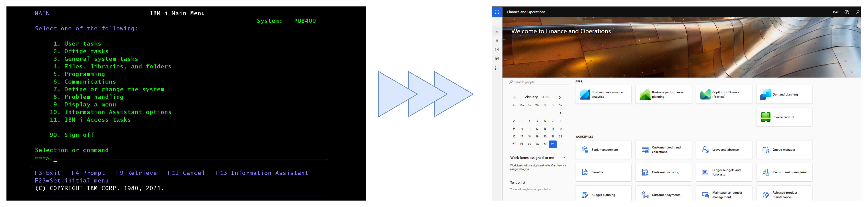Open Favorites via the star sidebar icon
Screen dimensions: 868x207
click(497, 40)
